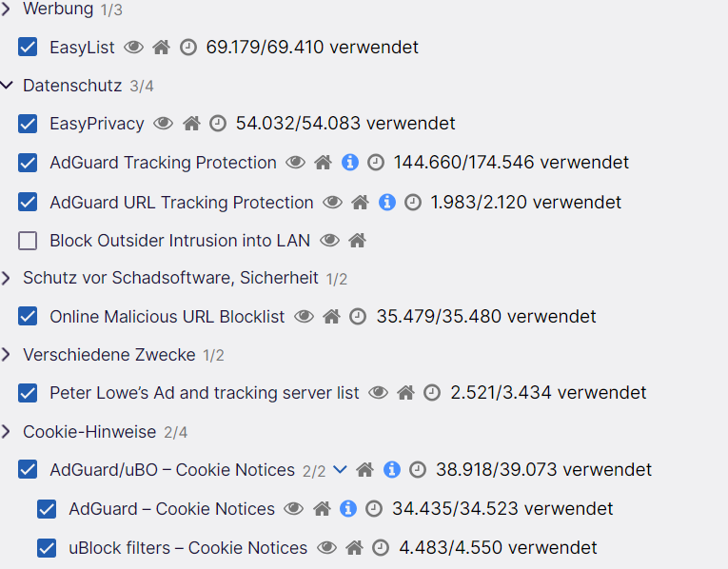Expand the Werbung section

pyautogui.click(x=7, y=10)
